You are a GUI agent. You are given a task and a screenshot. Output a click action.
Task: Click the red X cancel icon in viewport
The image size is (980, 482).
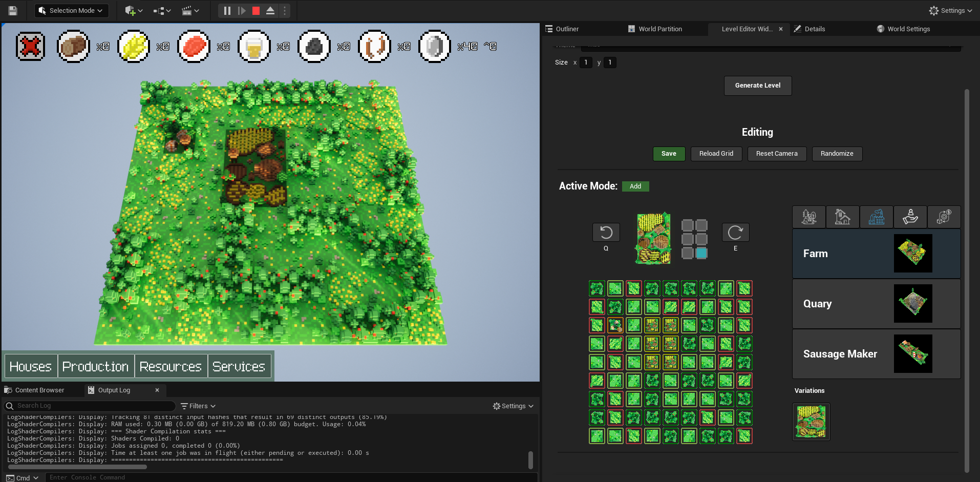(x=30, y=47)
